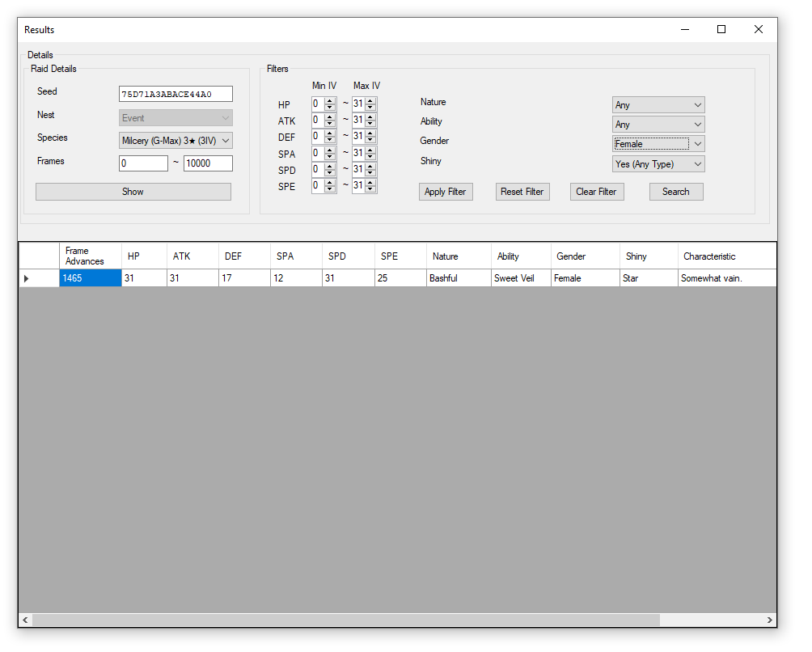Decrease the DEF Min IV spinner value
812x652 pixels.
(x=330, y=140)
